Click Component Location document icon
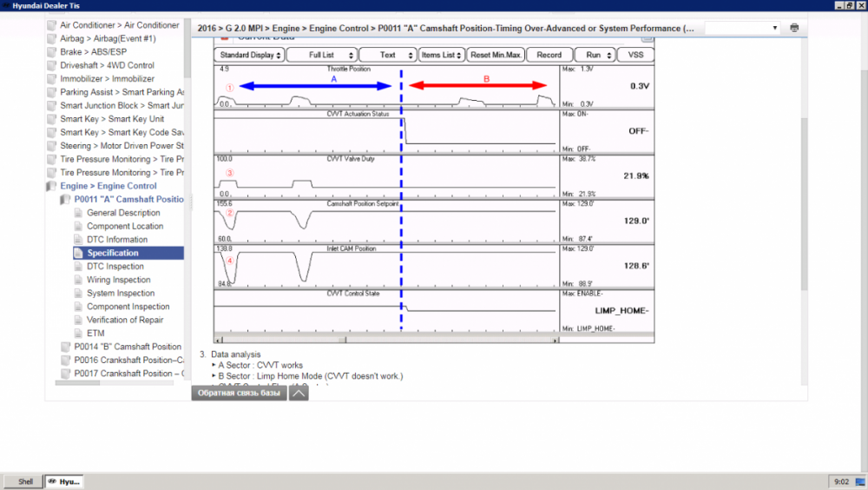 point(79,226)
